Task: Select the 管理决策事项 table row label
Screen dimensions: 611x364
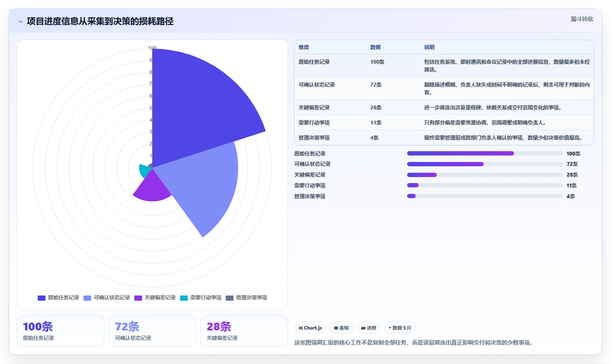Action: tap(314, 138)
